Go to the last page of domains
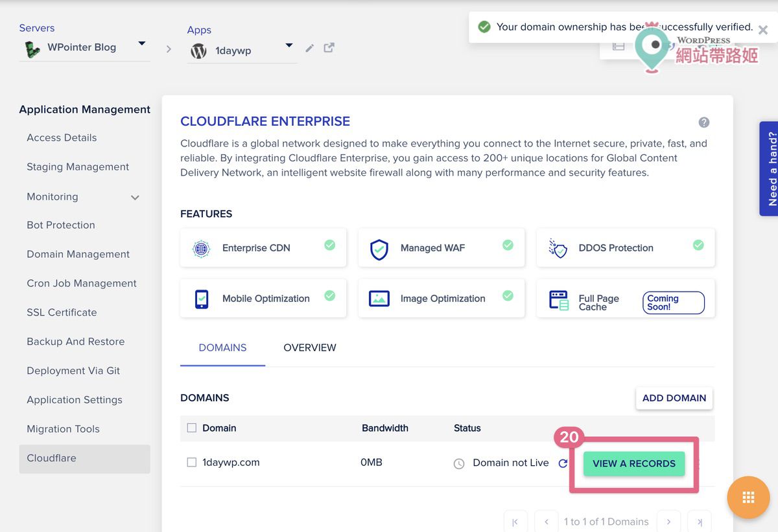Screen dimensions: 778x532 pyautogui.click(x=700, y=522)
